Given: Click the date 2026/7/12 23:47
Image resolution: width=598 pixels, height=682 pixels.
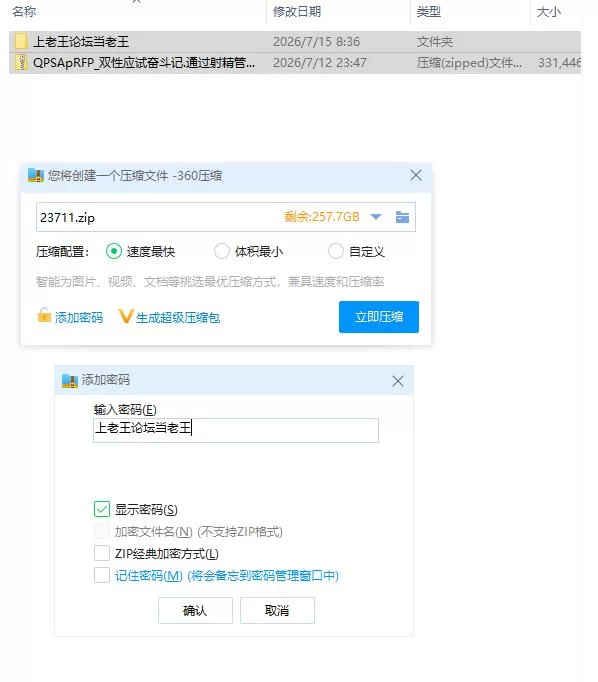Looking at the screenshot, I should click(x=320, y=63).
